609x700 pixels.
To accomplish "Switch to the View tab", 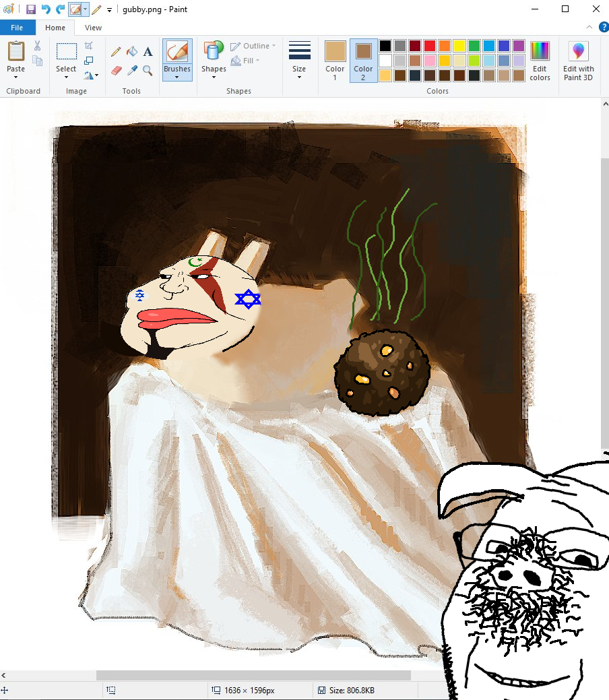I will click(94, 28).
